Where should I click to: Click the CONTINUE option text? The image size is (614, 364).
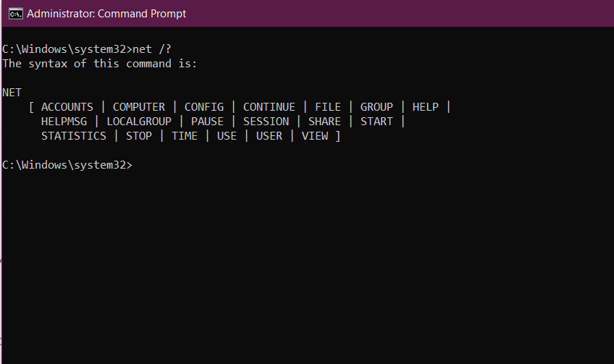tap(269, 107)
